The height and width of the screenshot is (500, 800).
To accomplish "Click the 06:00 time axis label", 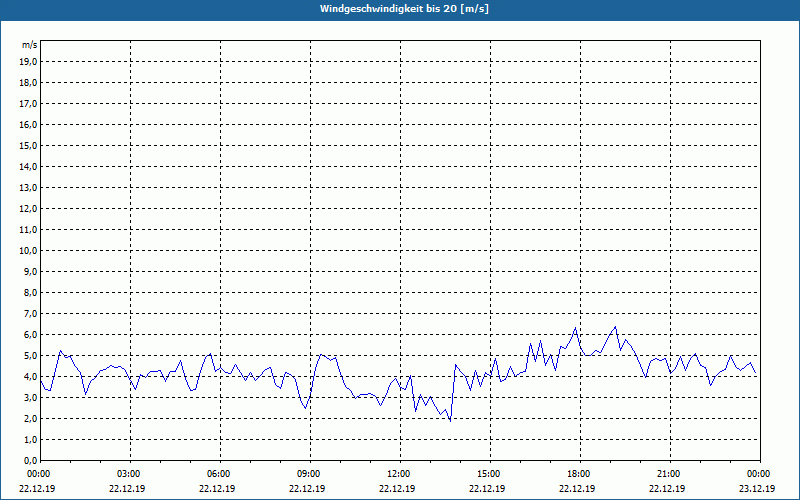I will coord(219,474).
